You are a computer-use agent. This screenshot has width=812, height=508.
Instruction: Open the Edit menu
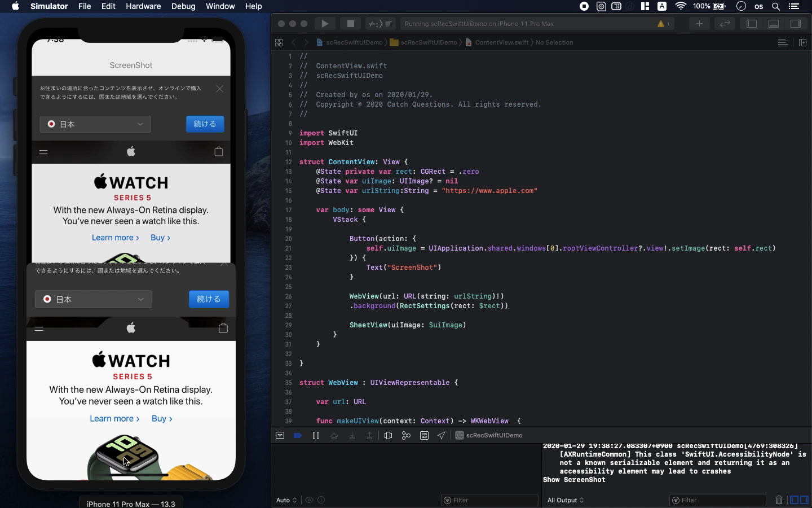tap(108, 6)
